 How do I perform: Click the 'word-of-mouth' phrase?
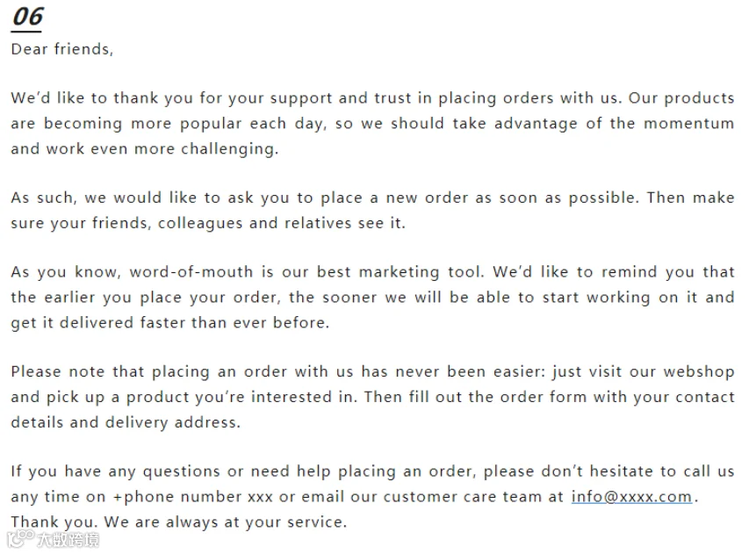point(191,272)
